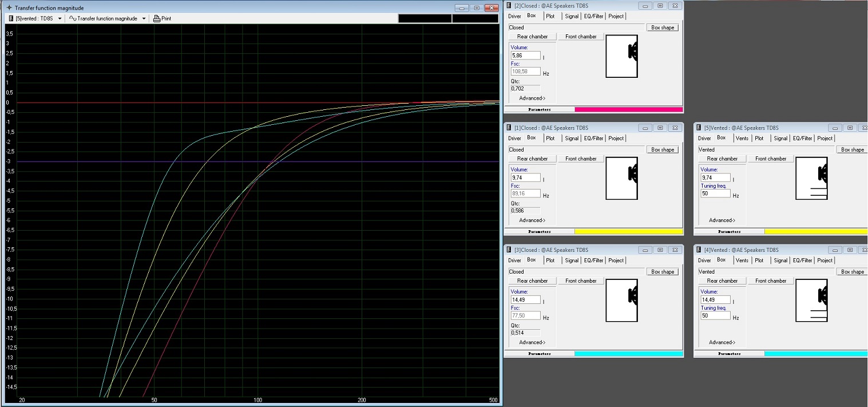The image size is (868, 407).
Task: Open EQ/Filter tab in [1]Closed window
Action: click(593, 138)
